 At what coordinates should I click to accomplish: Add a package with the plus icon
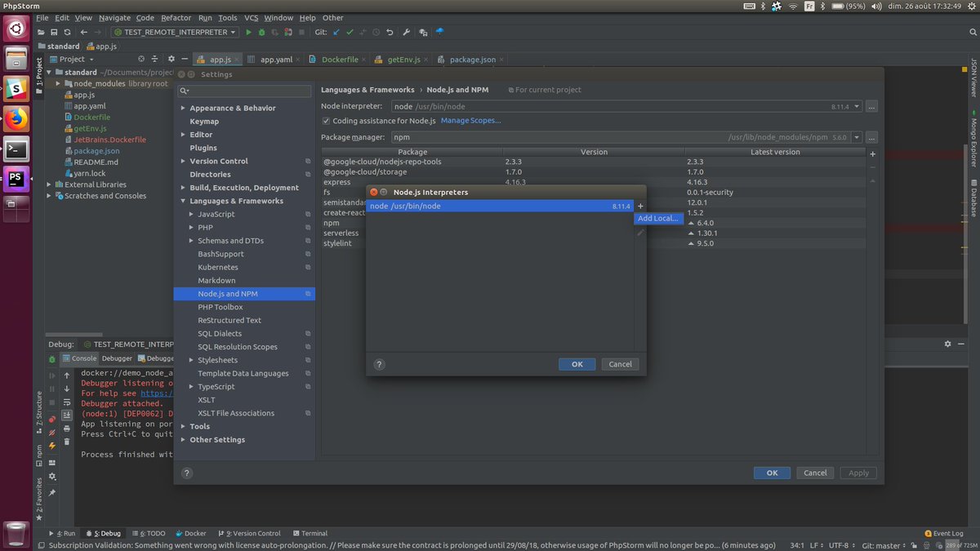[x=873, y=153]
